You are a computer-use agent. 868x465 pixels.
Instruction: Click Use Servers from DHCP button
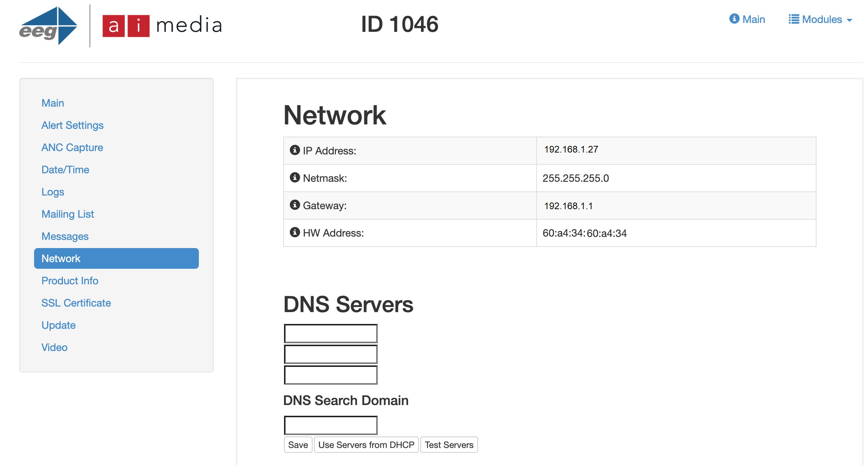(366, 445)
